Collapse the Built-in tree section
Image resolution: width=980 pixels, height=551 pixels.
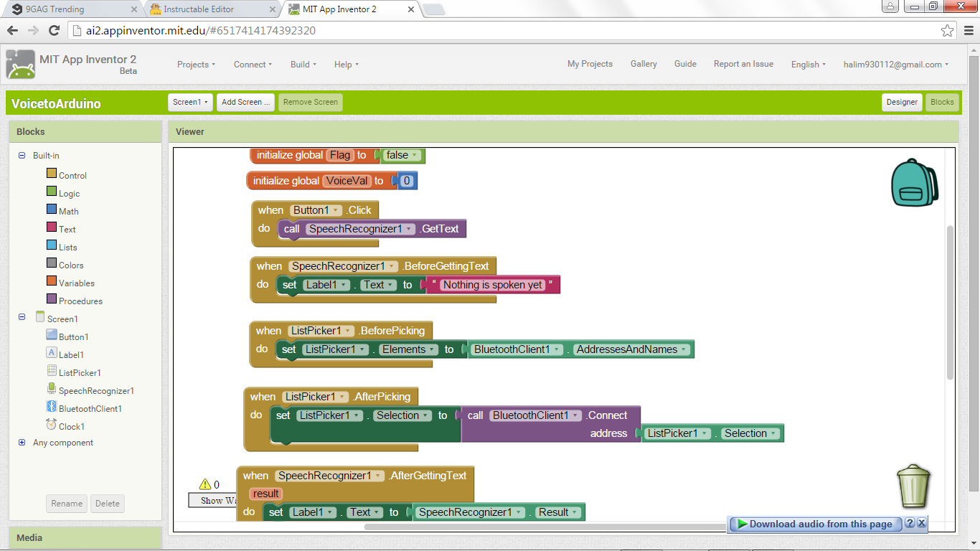pos(22,155)
